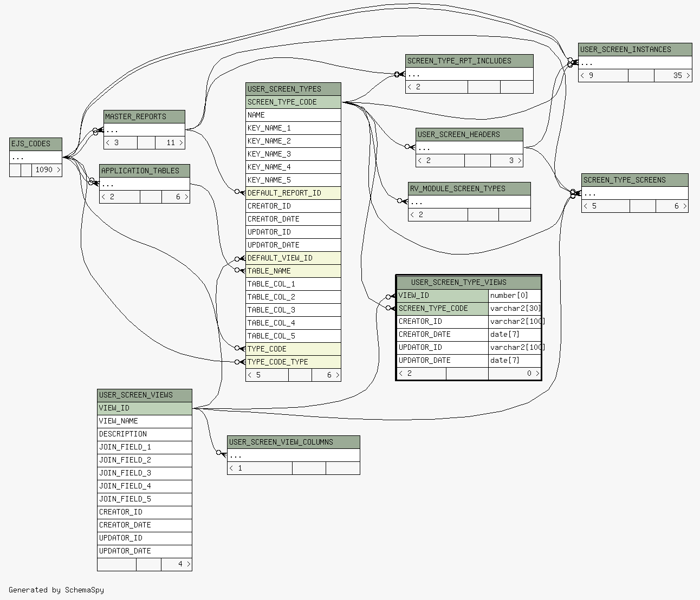Viewport: 700px width, 600px height.
Task: Select the TABLE_NAME column row
Action: 293,271
